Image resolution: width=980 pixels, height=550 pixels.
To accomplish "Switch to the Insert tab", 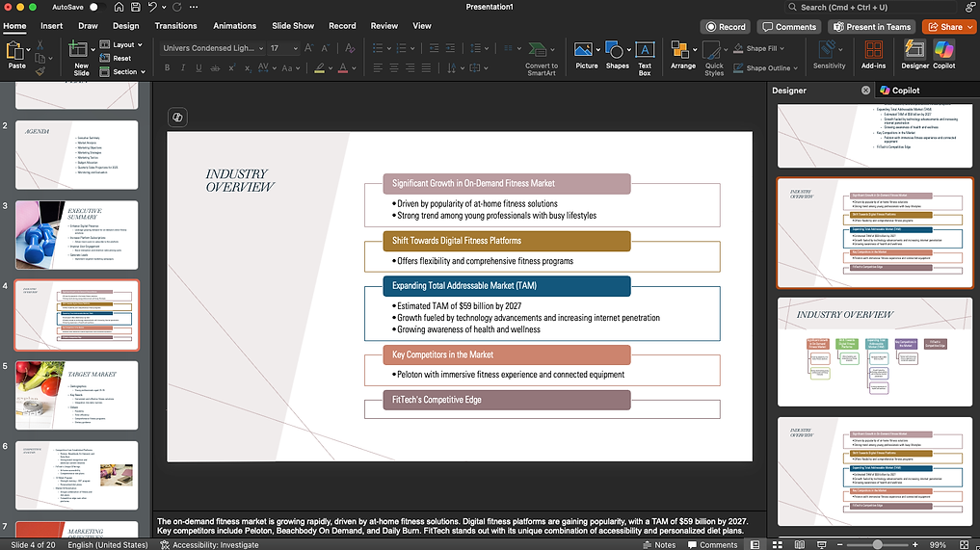I will 51,26.
